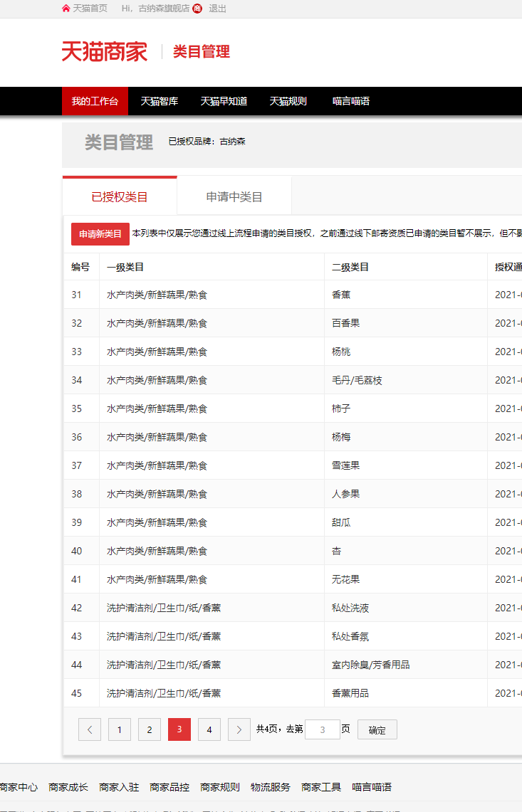Click the 天猫商家 logo
This screenshot has height=812, width=522.
[105, 52]
